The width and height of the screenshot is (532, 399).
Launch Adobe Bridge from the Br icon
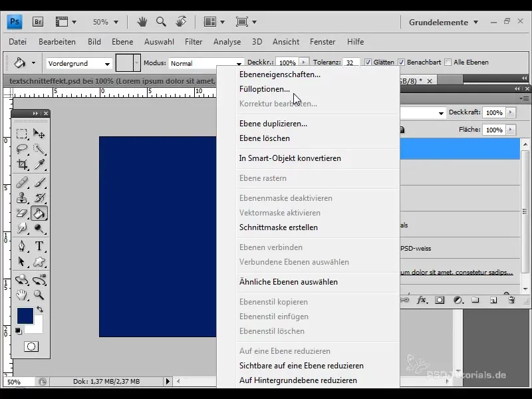point(38,22)
